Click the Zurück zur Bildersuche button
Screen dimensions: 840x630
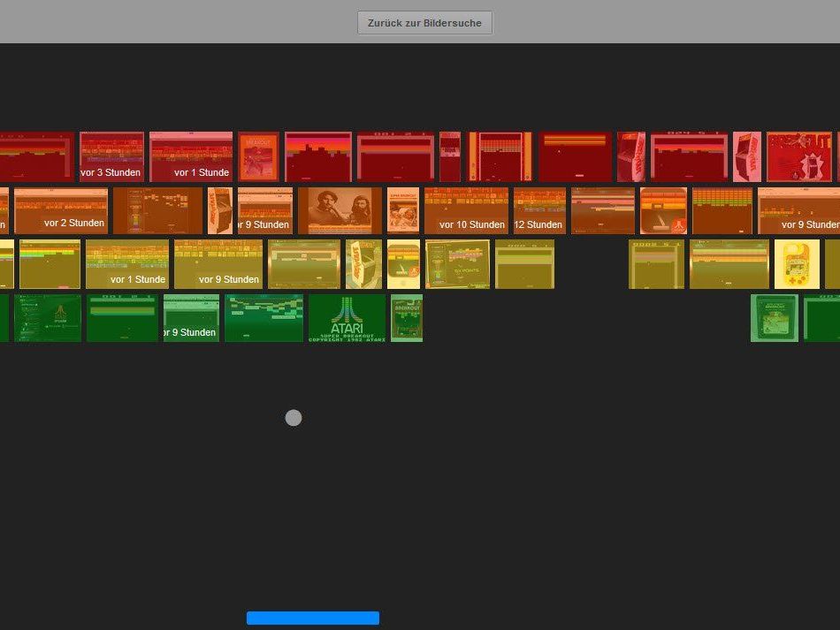pos(424,23)
